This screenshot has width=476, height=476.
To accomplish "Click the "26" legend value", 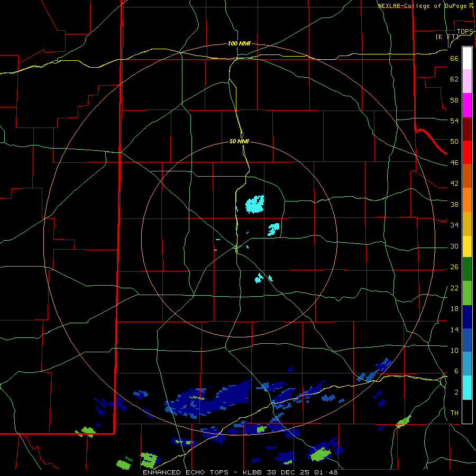I will pos(454,267).
